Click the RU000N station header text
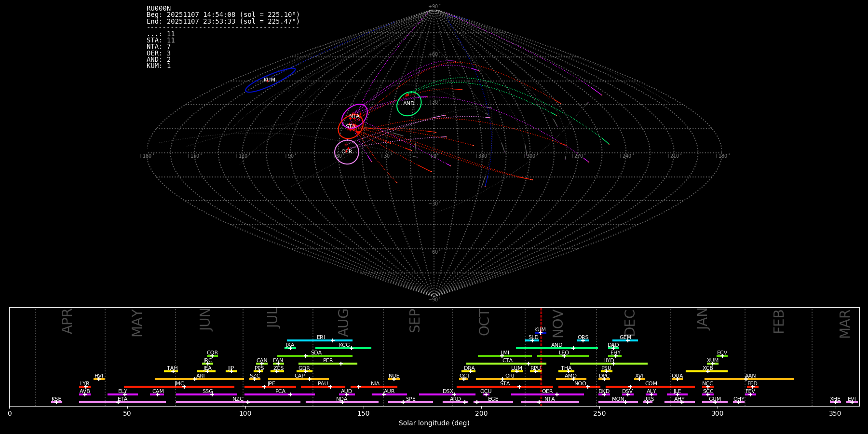 159,8
